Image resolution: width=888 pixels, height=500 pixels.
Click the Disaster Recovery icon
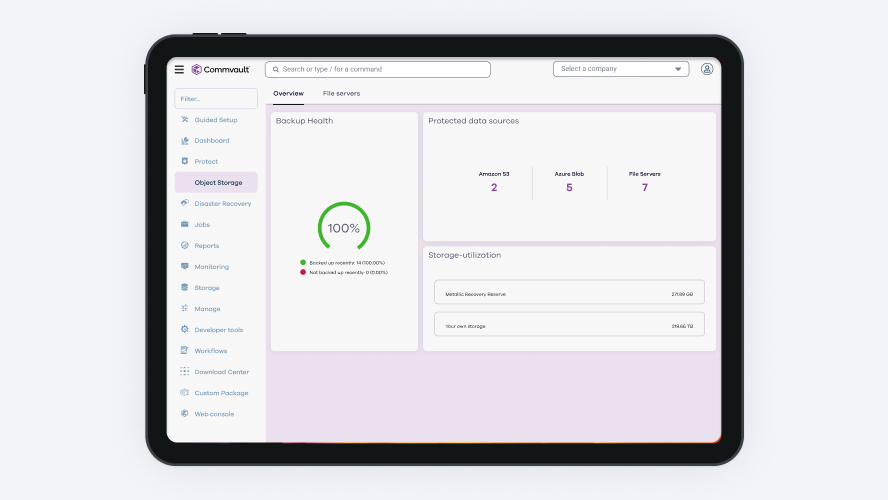[185, 203]
